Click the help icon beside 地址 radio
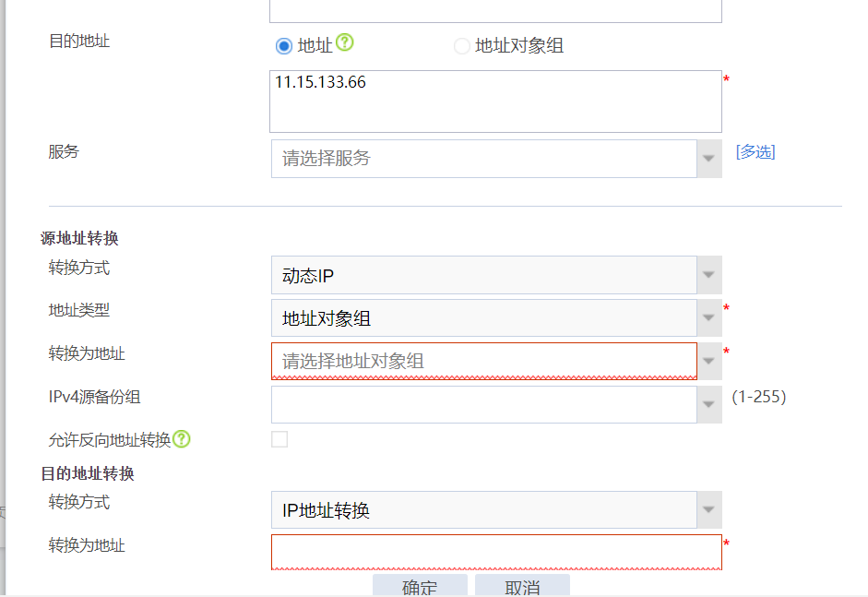 coord(345,42)
